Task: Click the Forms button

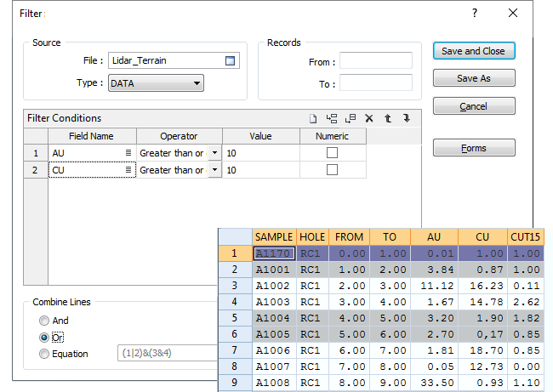Action: coord(473,148)
